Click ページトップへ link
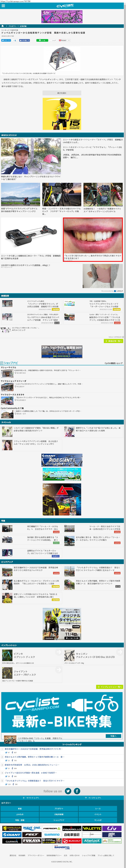The width and height of the screenshot is (126, 868). [93, 798]
